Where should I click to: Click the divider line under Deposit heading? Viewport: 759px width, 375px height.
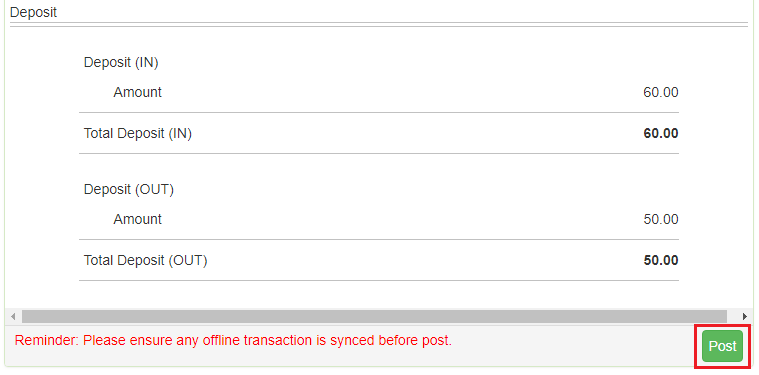[379, 24]
